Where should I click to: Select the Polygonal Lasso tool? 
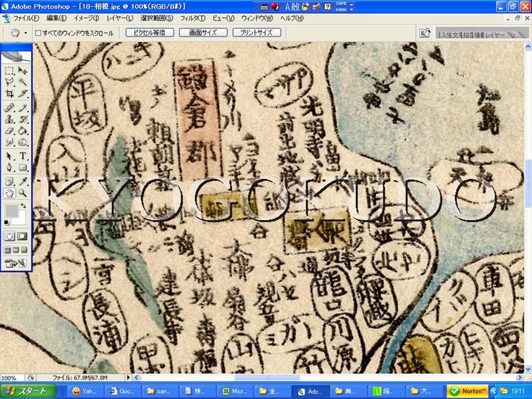tap(9, 82)
